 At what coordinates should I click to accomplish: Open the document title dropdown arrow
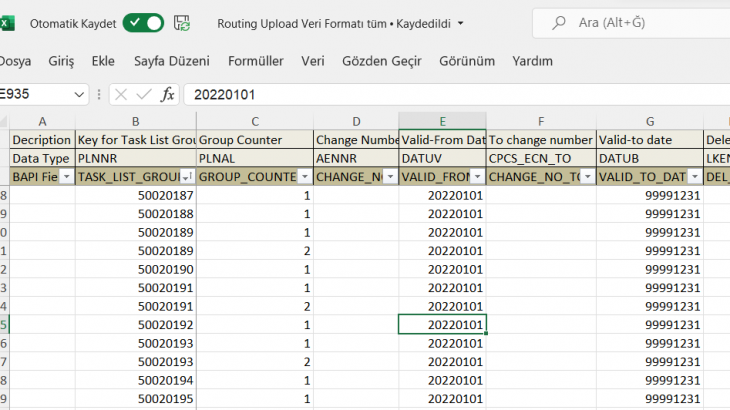[460, 23]
